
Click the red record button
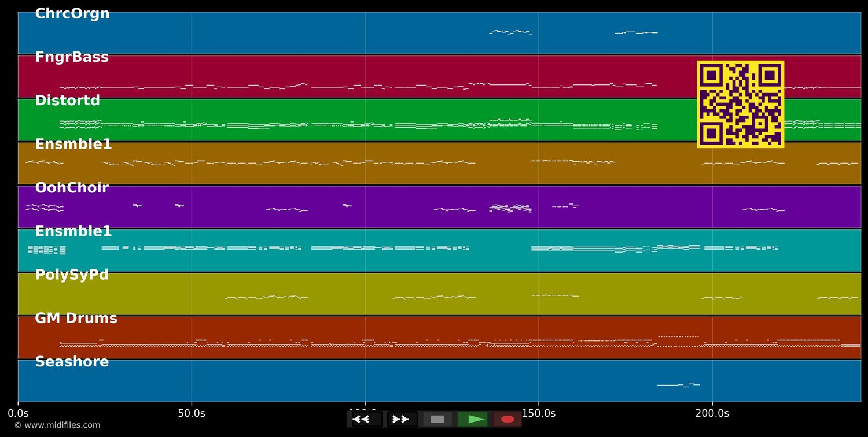(x=507, y=419)
